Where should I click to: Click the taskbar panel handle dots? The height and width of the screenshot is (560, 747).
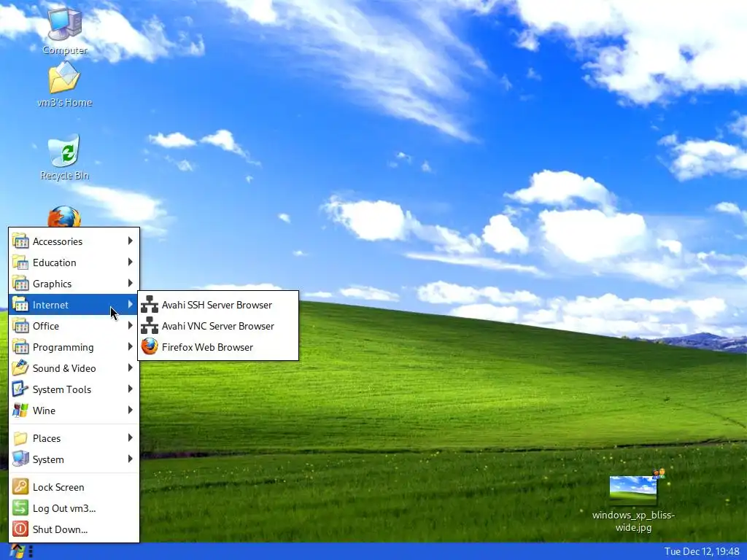coord(31,551)
